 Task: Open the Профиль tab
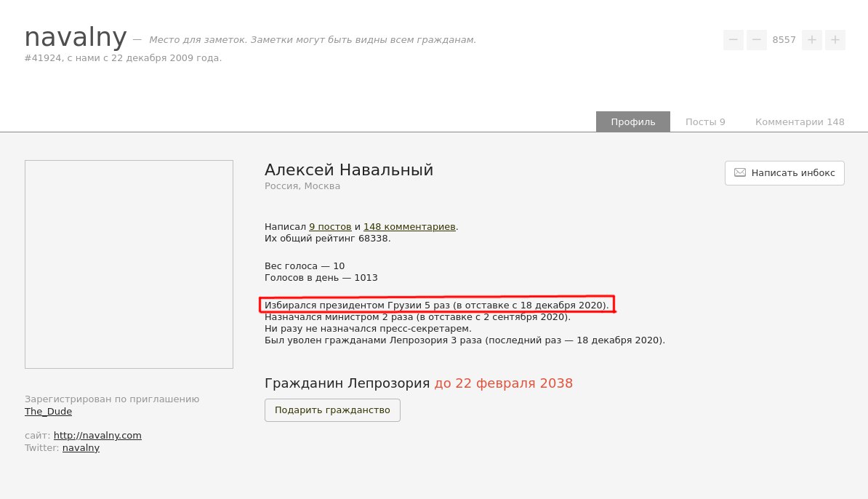click(x=632, y=122)
